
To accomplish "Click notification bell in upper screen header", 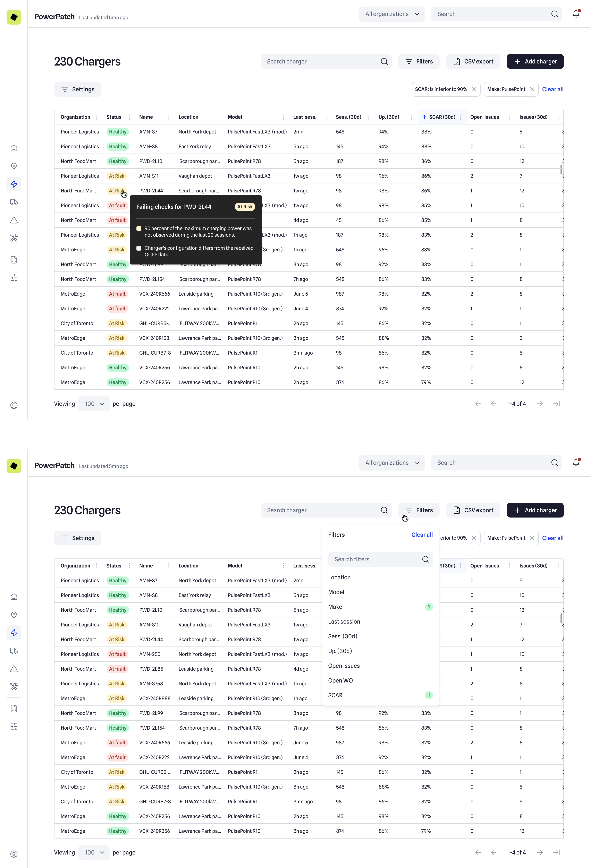I will point(576,14).
